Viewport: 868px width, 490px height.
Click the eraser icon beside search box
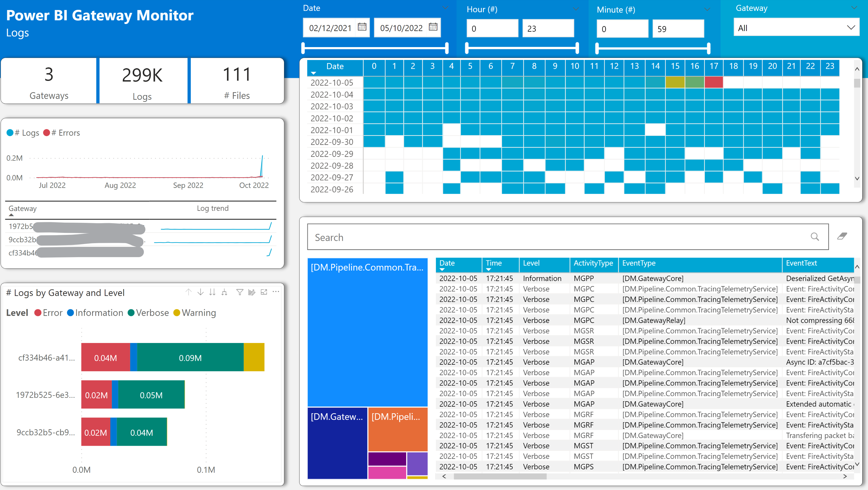[842, 236]
